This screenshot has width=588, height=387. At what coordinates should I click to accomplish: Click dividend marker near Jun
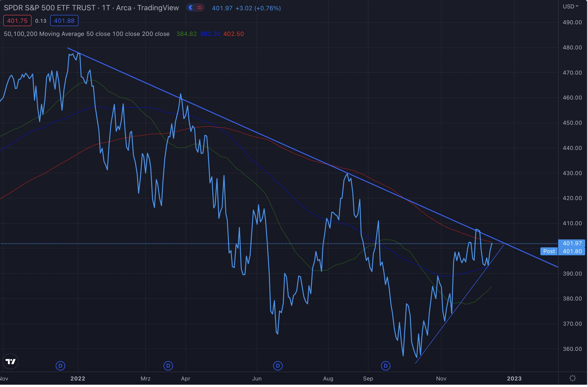click(x=278, y=366)
